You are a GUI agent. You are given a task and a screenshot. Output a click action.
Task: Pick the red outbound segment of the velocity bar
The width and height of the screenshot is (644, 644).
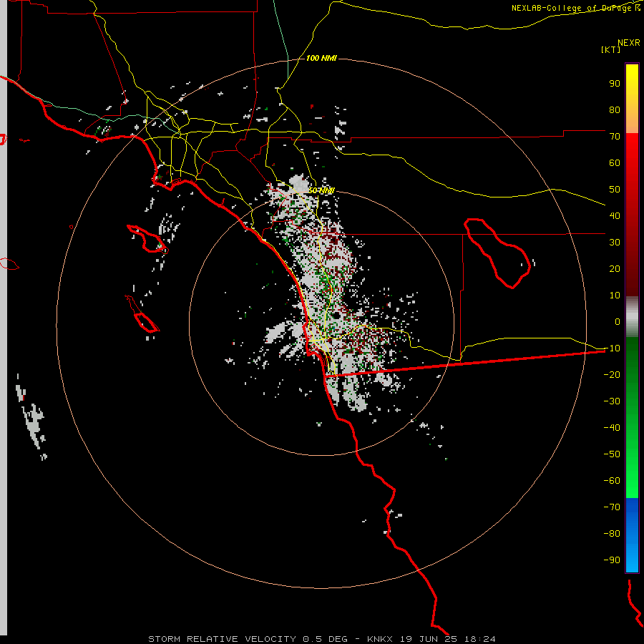click(x=632, y=215)
